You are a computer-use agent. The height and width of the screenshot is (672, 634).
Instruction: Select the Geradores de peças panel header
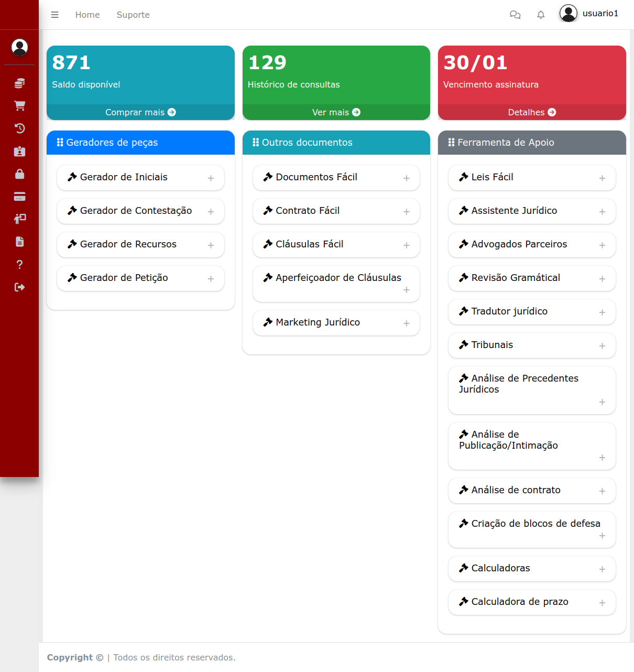140,143
